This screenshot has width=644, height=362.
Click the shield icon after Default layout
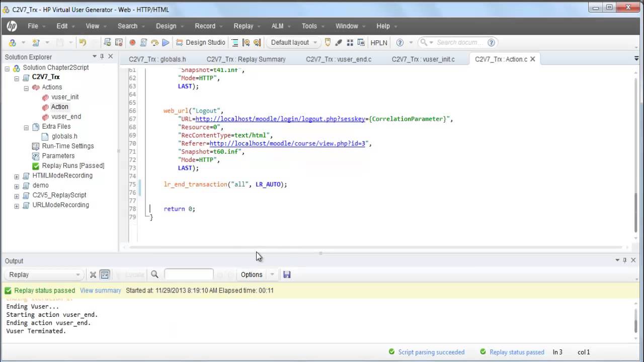tap(328, 42)
